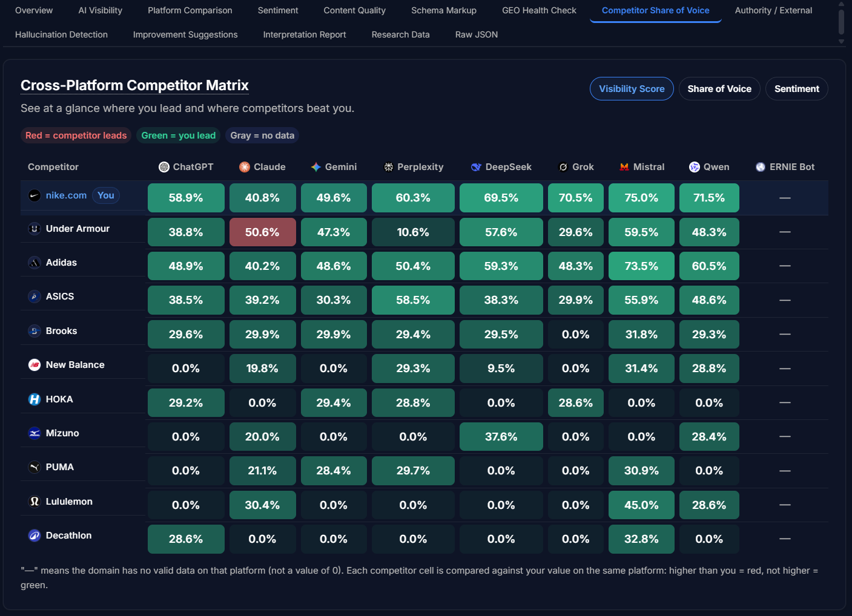Click the Nike swoosh favicon

point(35,195)
